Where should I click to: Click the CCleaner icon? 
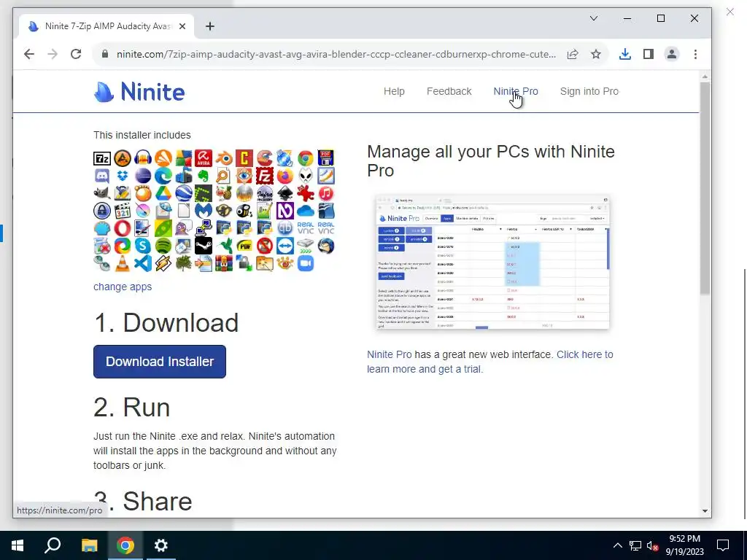(264, 158)
